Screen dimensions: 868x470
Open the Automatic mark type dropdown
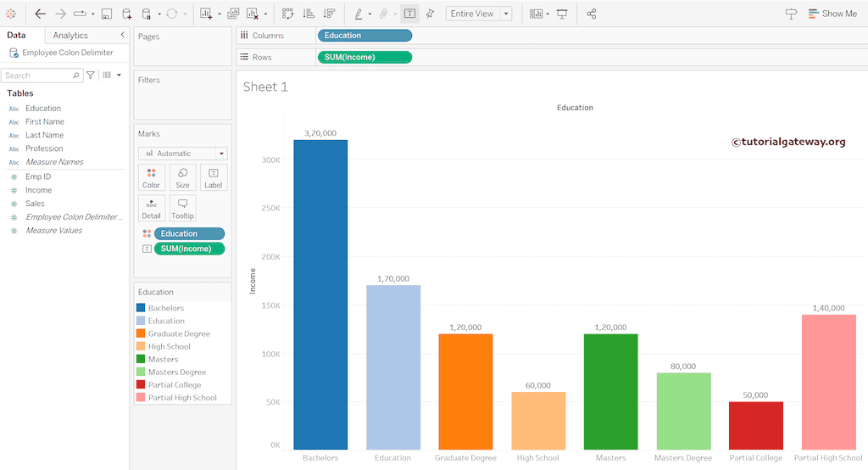[183, 154]
